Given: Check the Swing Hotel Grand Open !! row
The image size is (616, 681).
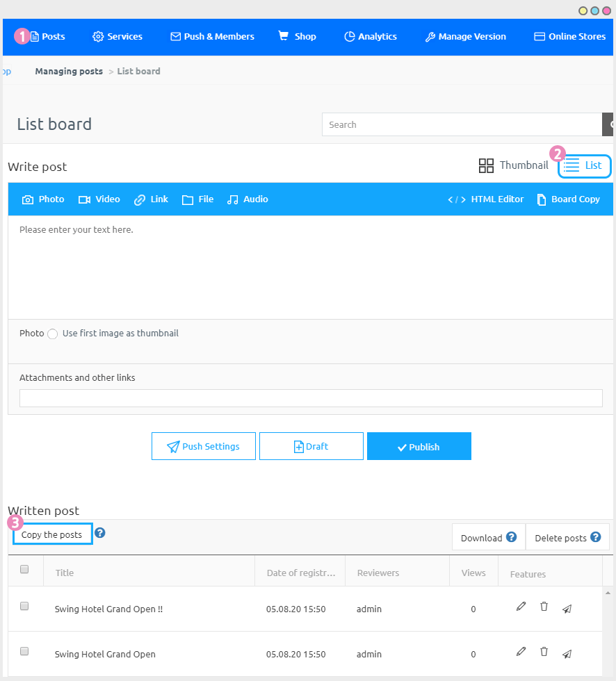Looking at the screenshot, I should [x=24, y=606].
